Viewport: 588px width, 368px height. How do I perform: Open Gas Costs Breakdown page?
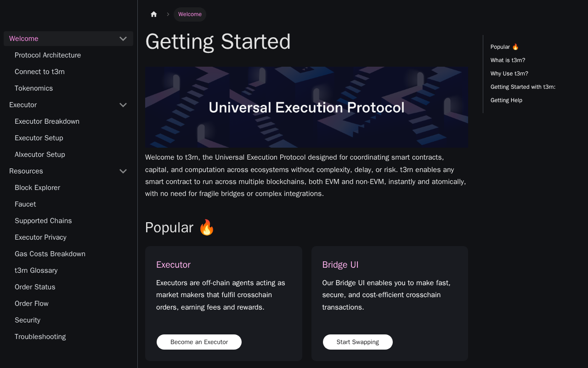pyautogui.click(x=50, y=254)
